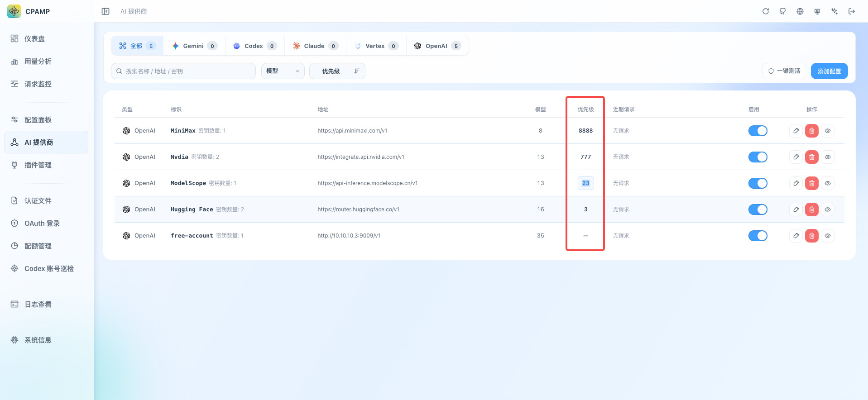The image size is (868, 400).
Task: Click the address https://api-inference.modelscope.cn/v1
Action: point(368,183)
